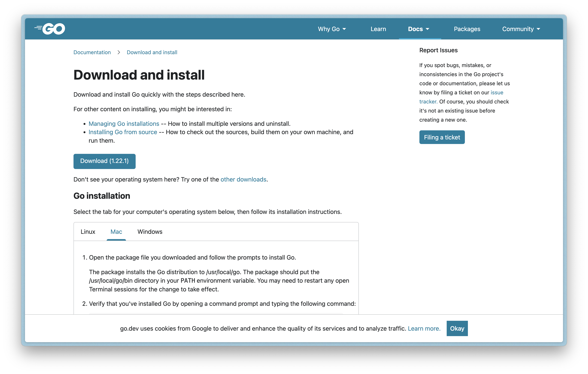Dismiss cookie notice with Okay button
588x374 pixels.
click(457, 328)
